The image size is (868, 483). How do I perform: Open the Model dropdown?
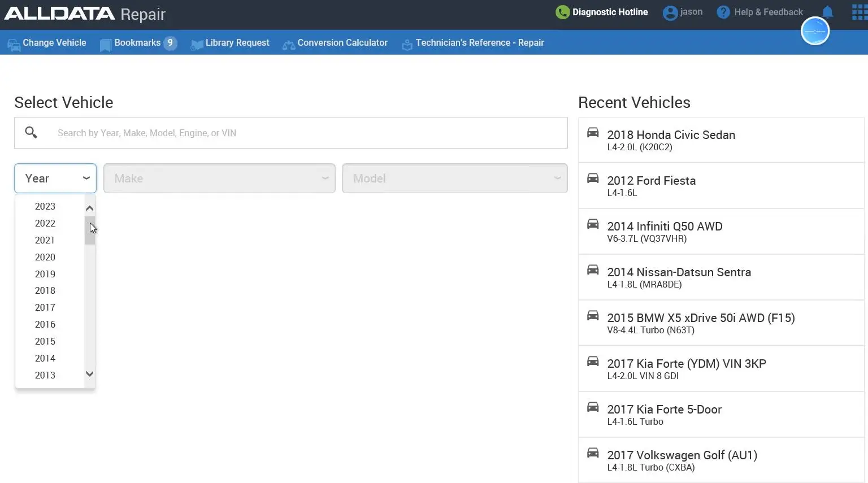point(455,179)
